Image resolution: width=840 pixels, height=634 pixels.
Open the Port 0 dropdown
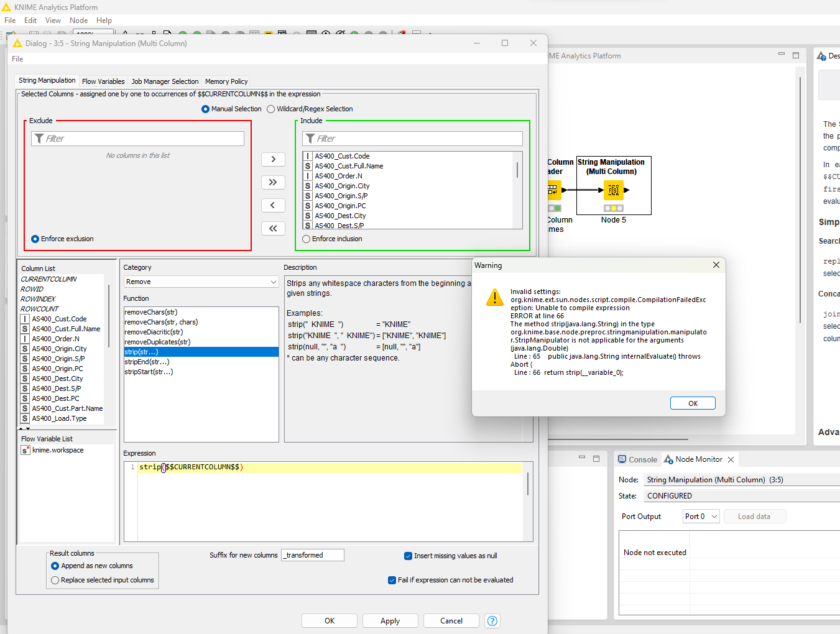[701, 517]
